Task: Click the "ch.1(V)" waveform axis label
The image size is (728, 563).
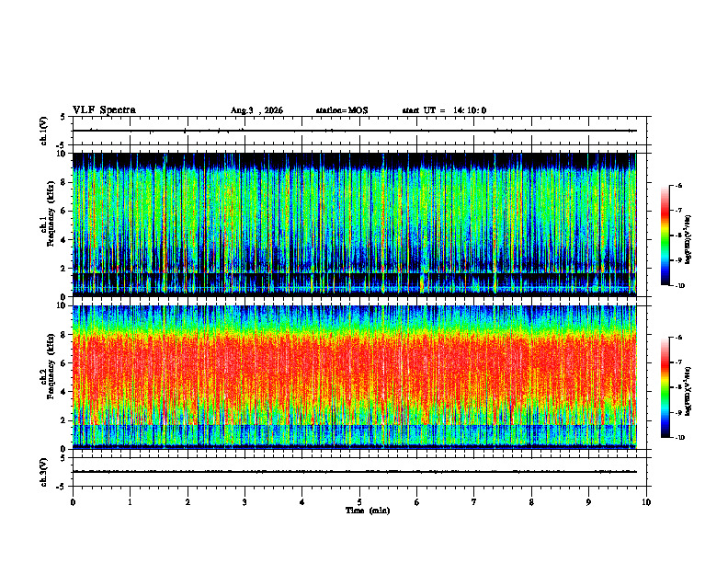Action: tap(43, 131)
